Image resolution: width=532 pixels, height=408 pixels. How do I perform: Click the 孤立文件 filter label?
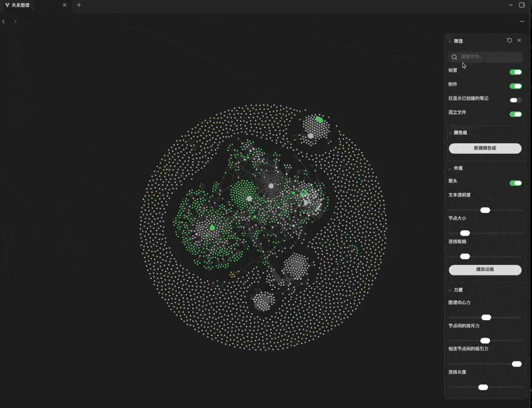pyautogui.click(x=457, y=112)
